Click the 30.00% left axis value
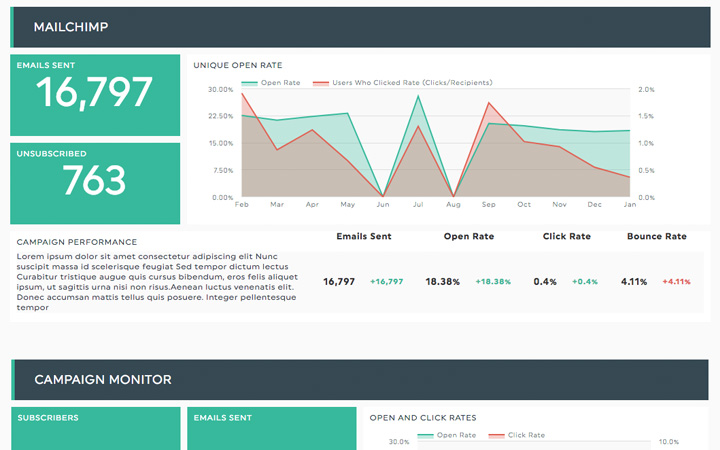The width and height of the screenshot is (720, 450). click(x=221, y=90)
